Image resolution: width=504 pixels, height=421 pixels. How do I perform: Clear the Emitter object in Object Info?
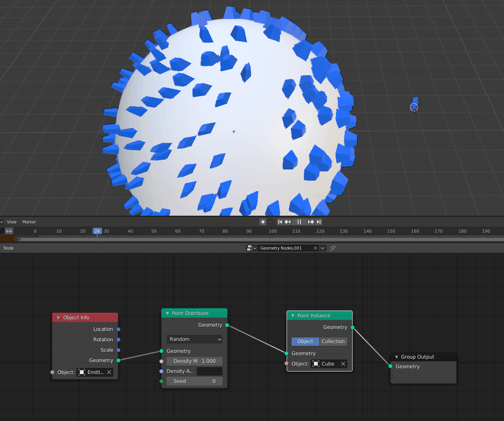point(109,372)
